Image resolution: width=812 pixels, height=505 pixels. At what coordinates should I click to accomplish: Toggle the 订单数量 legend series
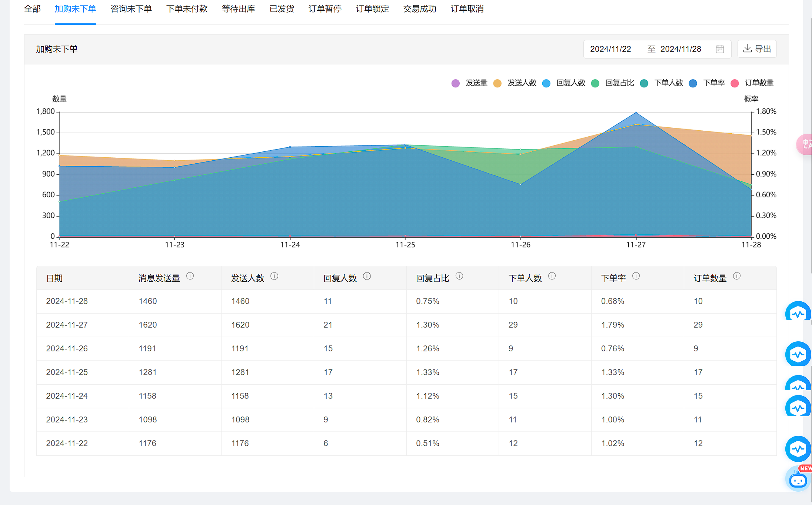(752, 83)
